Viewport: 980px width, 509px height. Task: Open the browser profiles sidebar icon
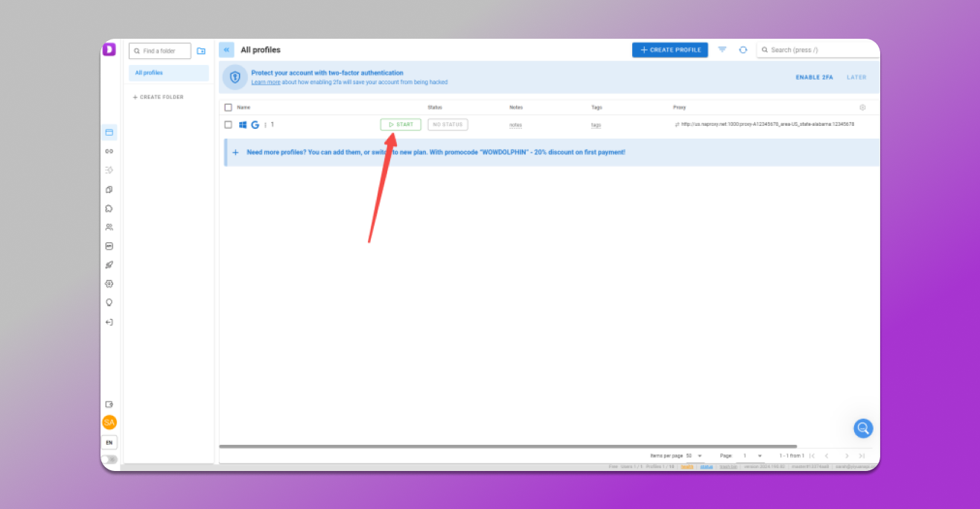(109, 133)
